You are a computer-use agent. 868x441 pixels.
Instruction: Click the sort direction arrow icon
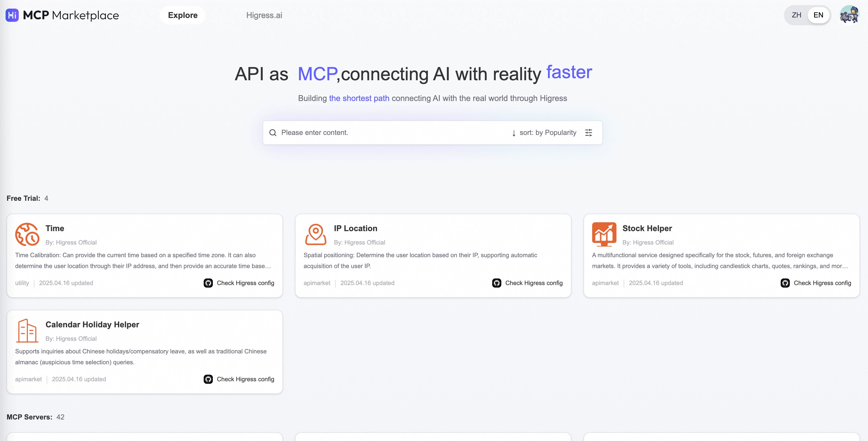(514, 133)
